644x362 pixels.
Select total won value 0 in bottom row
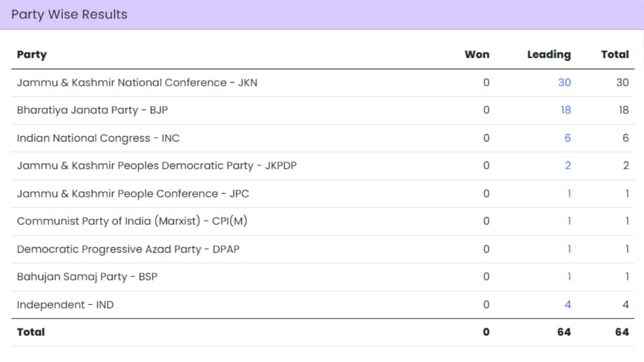486,332
